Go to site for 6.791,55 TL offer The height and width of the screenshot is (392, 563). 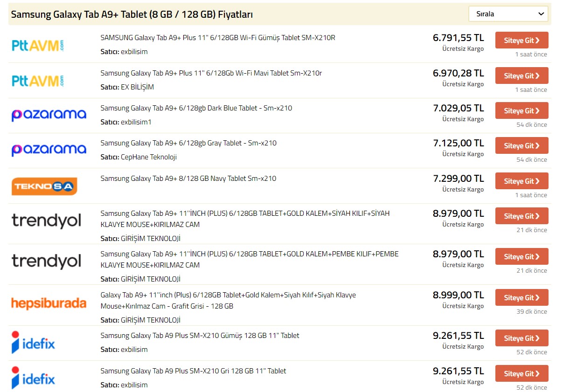(521, 40)
